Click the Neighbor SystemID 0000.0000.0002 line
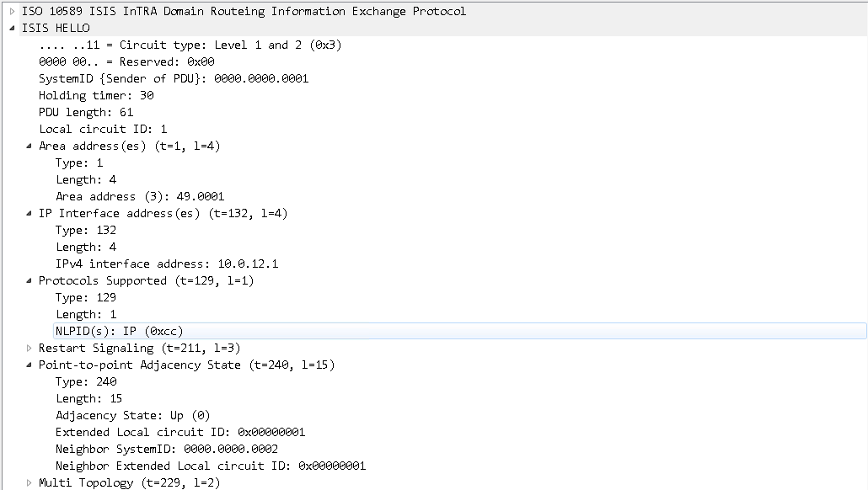This screenshot has height=490, width=868. [x=166, y=449]
